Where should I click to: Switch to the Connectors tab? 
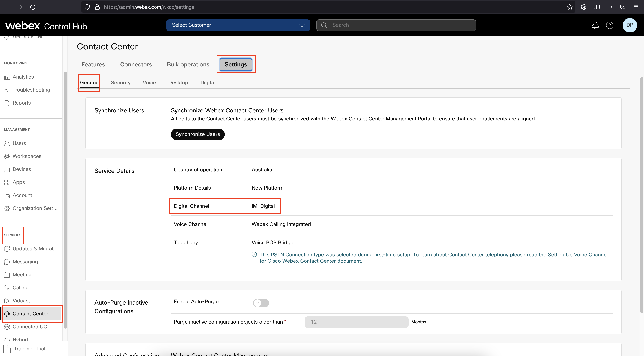coord(136,64)
